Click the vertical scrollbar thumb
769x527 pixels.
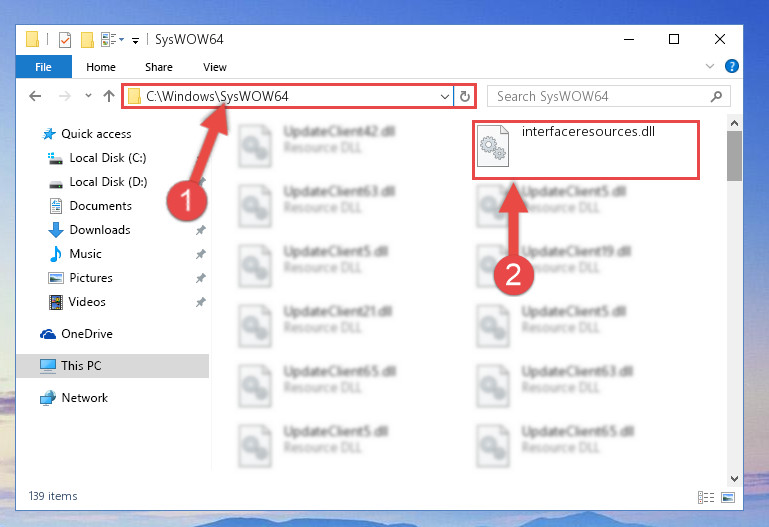point(734,156)
